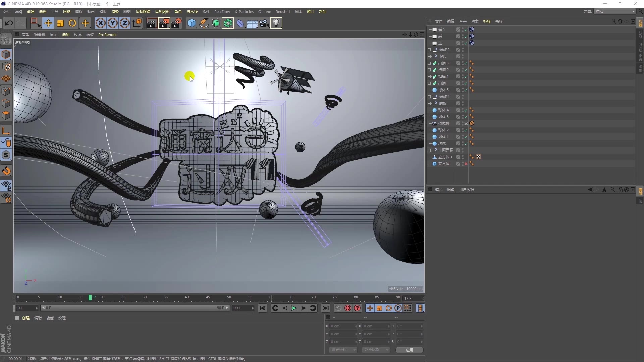The height and width of the screenshot is (362, 644).
Task: Click the Camera object icon in toolbar
Action: coord(264,23)
